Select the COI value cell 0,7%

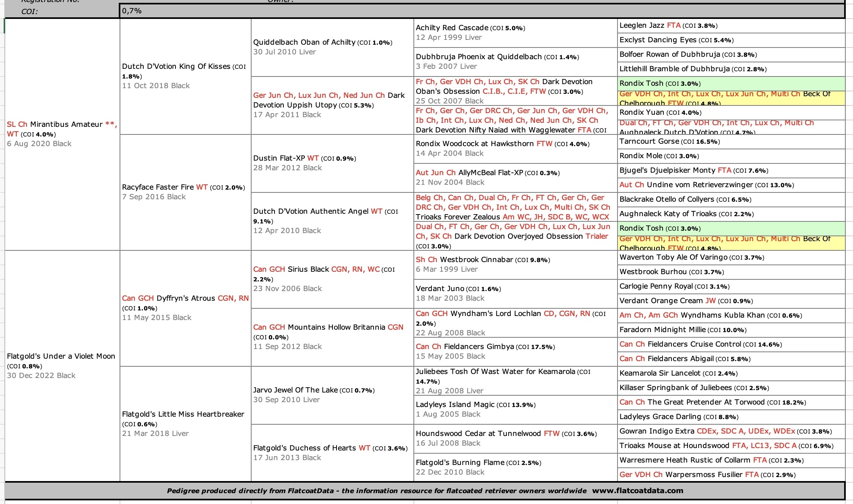482,11
